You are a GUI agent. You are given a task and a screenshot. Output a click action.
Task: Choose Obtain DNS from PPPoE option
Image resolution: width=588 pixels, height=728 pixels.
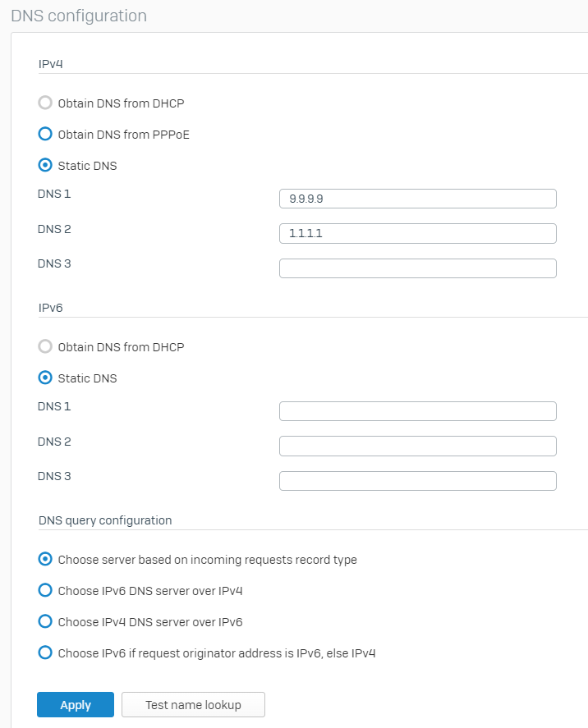click(45, 134)
